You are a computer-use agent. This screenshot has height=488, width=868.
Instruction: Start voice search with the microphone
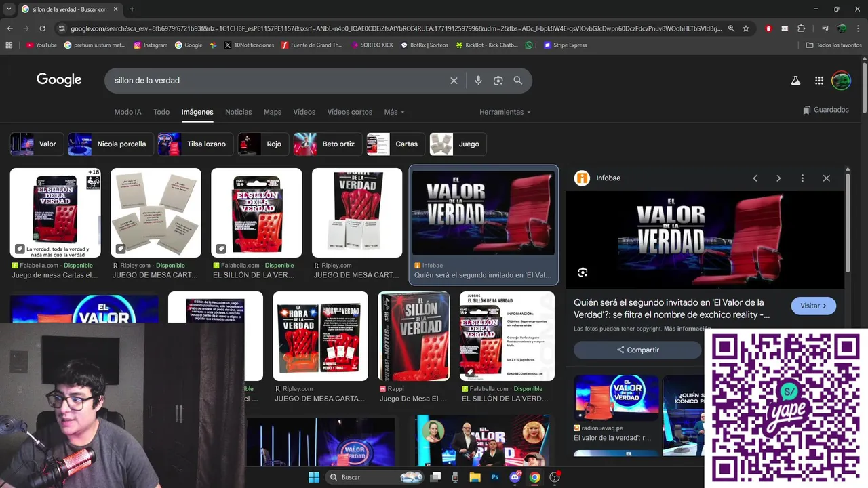478,81
